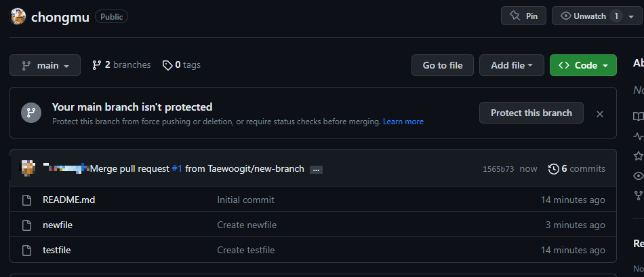This screenshot has height=277, width=644.
Task: Click the newfile file icon
Action: pyautogui.click(x=26, y=225)
